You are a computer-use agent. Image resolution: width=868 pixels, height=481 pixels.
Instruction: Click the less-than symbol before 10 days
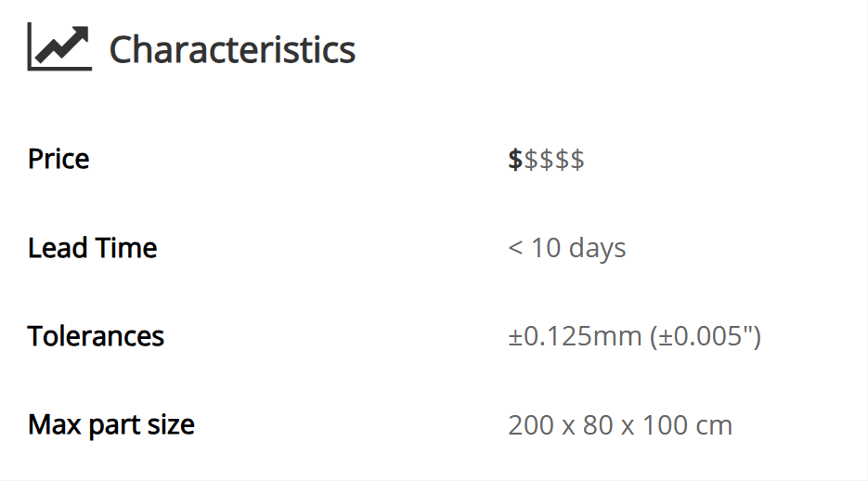(x=515, y=249)
